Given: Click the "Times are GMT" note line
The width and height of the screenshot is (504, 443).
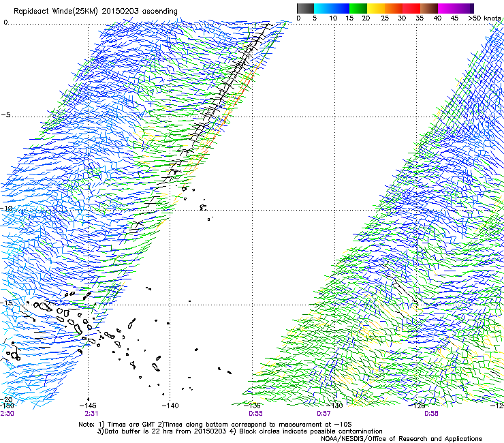Looking at the screenshot, I should point(215,425).
